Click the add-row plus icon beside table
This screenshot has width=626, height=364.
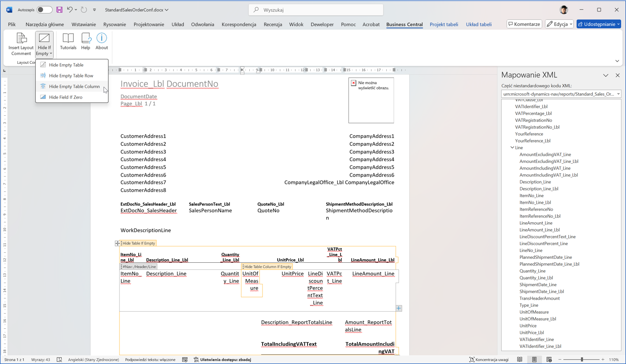pyautogui.click(x=399, y=308)
